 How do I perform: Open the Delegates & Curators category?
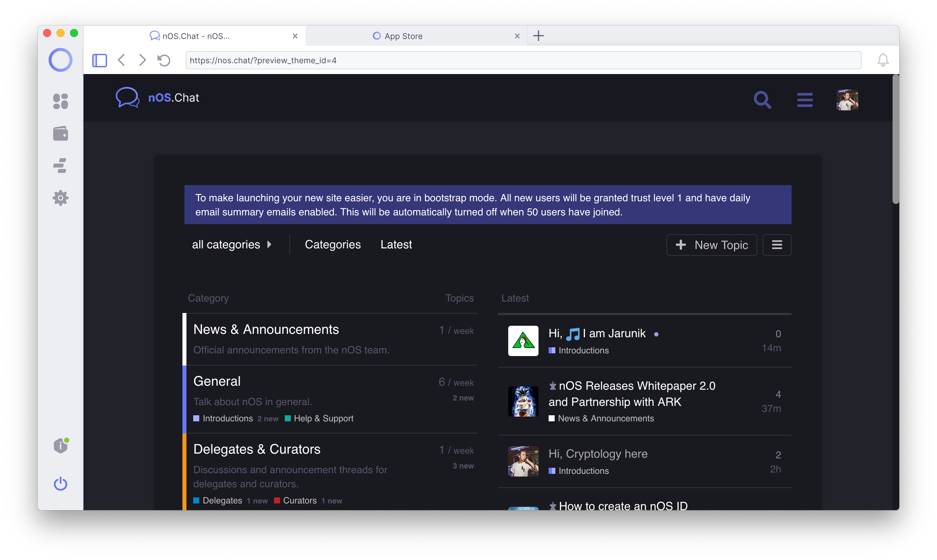click(256, 449)
